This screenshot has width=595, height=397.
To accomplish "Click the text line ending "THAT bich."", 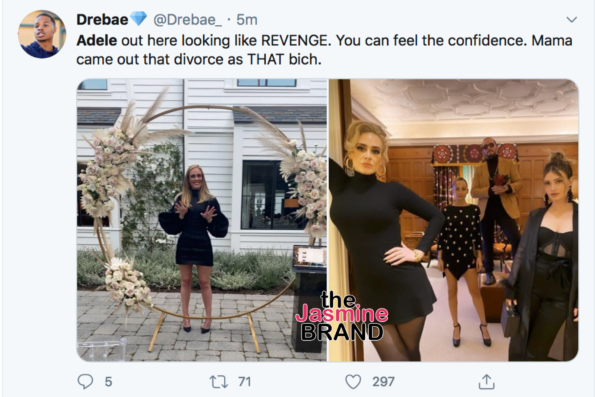I will point(199,59).
